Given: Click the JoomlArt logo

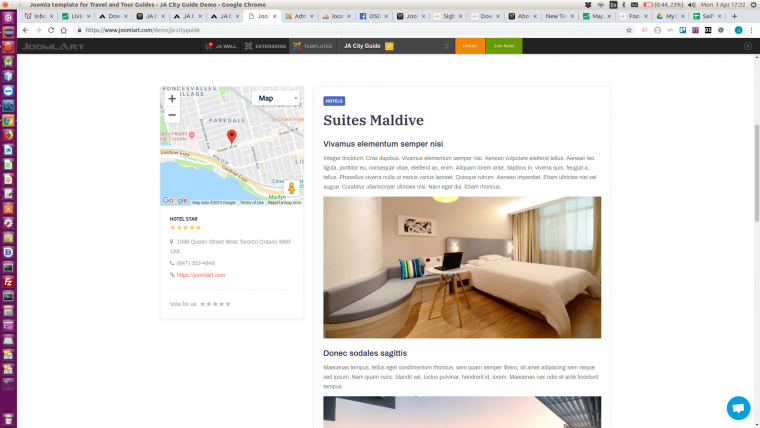Looking at the screenshot, I should [53, 47].
